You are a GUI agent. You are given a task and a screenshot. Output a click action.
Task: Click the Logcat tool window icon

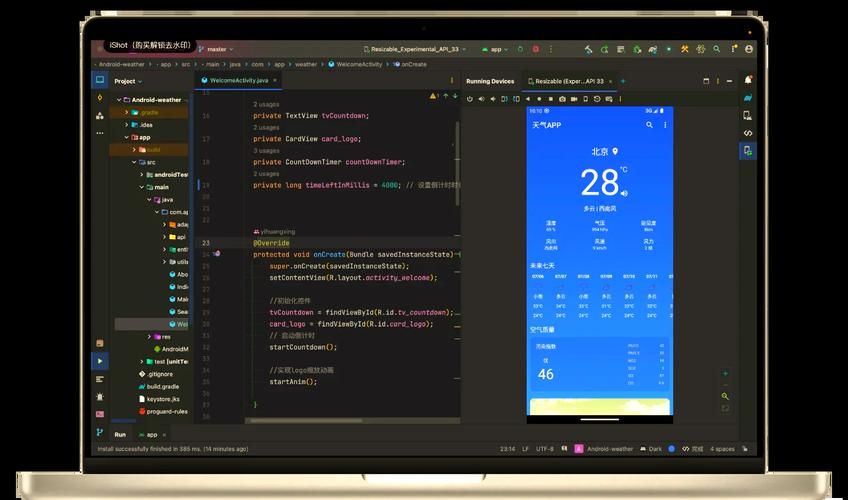tap(100, 378)
